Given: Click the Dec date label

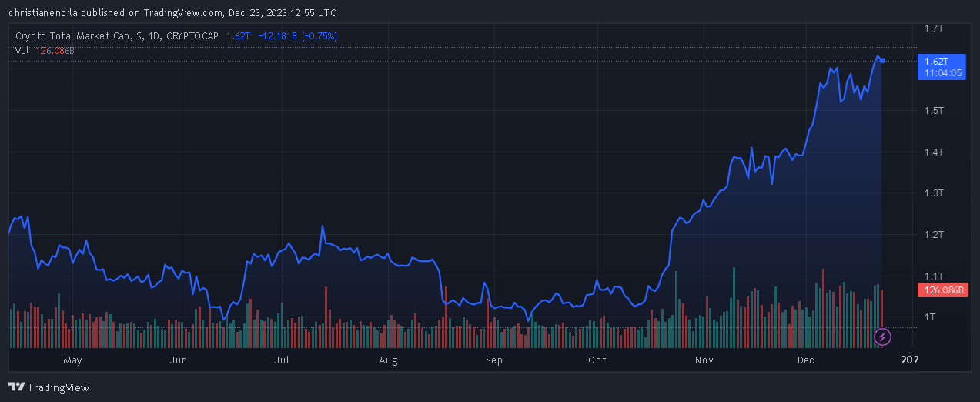Looking at the screenshot, I should [805, 360].
